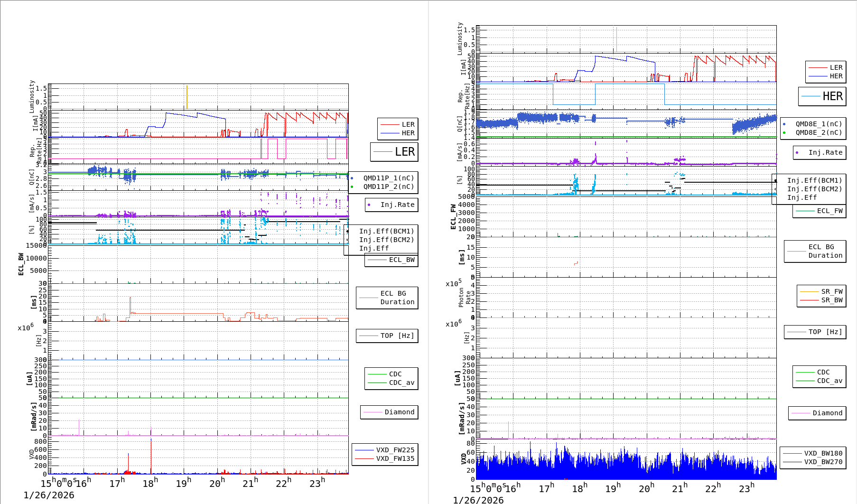Select the QMD11P_2(nC) green legend marker
Viewport: 857px width, 504px height.
pos(352,187)
